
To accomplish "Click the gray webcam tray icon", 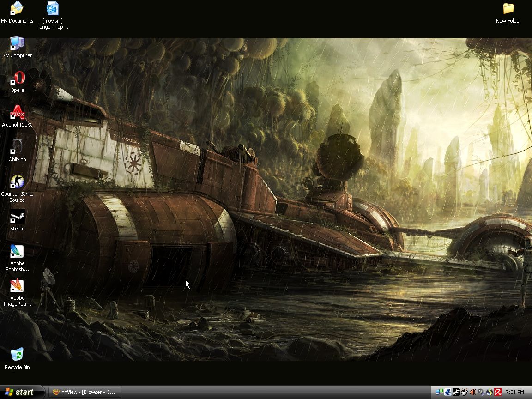I will [x=481, y=392].
